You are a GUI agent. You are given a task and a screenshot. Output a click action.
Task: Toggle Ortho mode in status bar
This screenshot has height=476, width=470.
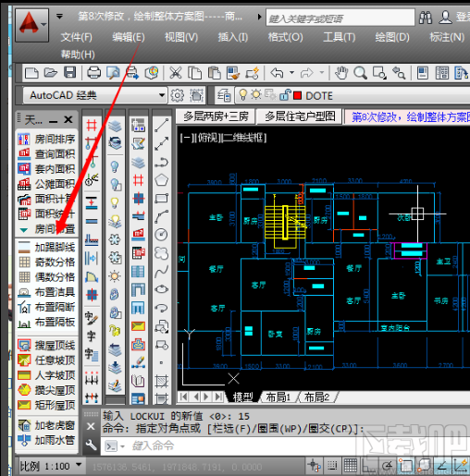[x=369, y=465]
